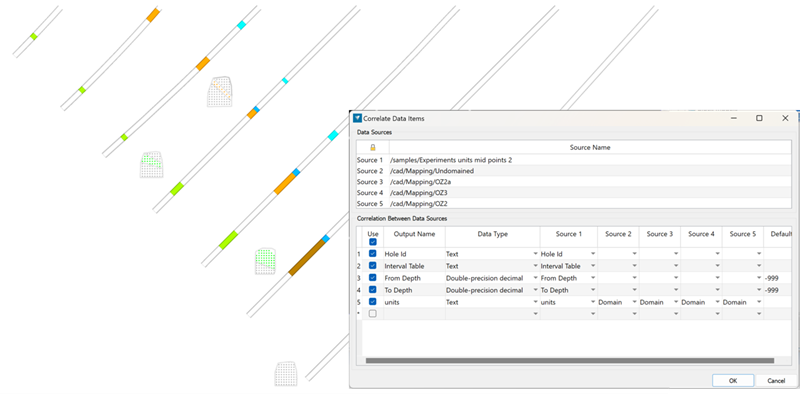This screenshot has height=394, width=800.
Task: Click the lock icon in Data Sources header
Action: click(372, 147)
